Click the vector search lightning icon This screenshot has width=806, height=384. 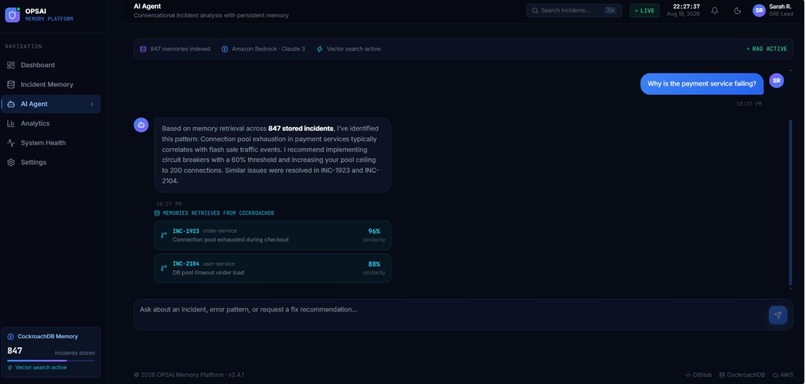coord(320,49)
